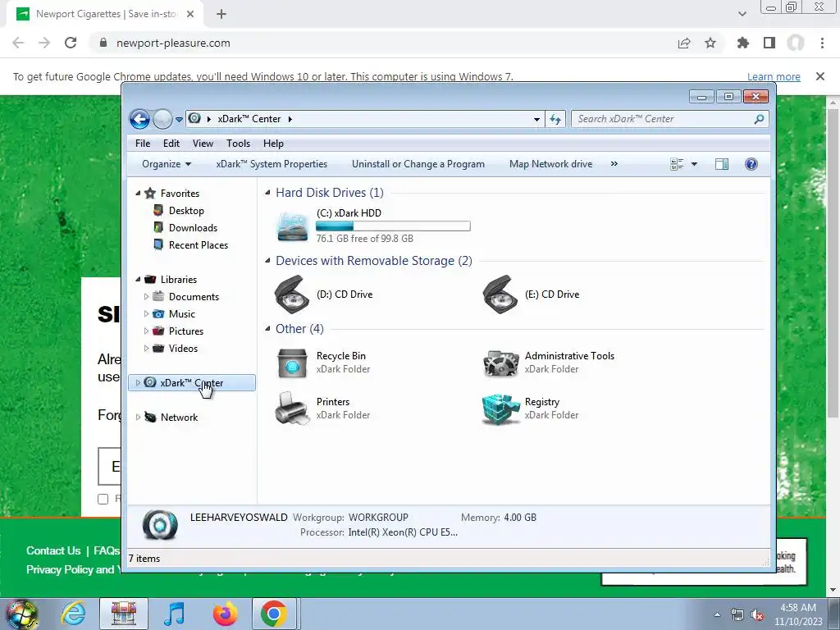Expand the Music library node

click(x=146, y=313)
